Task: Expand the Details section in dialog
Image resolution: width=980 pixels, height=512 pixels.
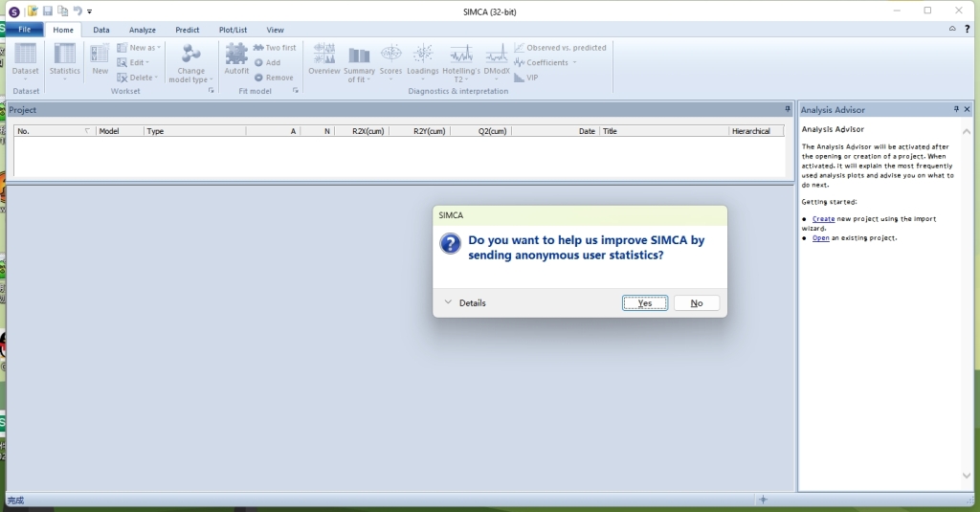Action: [x=465, y=303]
